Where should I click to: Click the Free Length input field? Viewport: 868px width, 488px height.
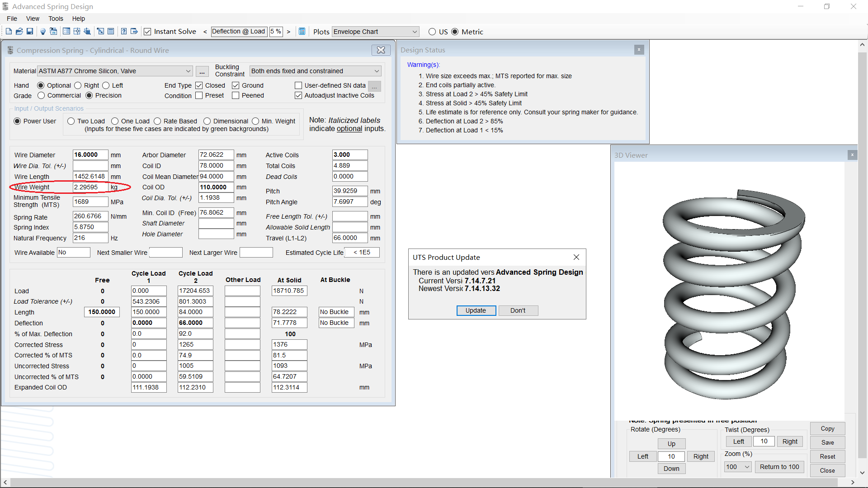point(102,312)
